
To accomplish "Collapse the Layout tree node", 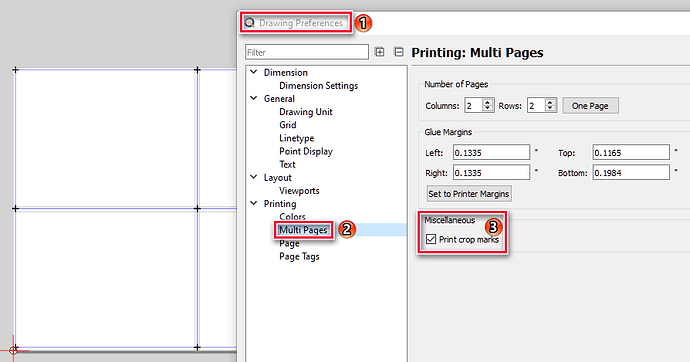I will 254,177.
